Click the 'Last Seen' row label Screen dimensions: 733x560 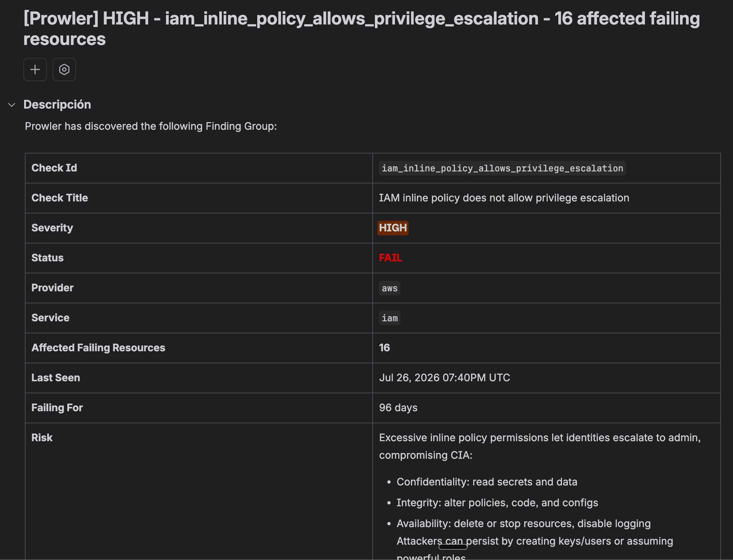click(x=56, y=378)
